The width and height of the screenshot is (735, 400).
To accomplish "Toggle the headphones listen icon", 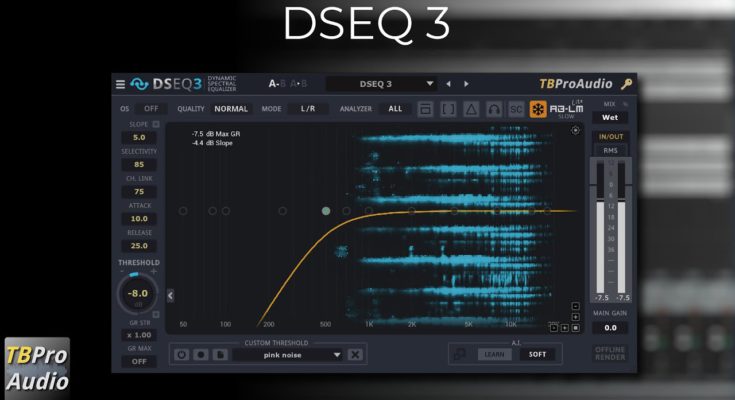I will point(494,109).
